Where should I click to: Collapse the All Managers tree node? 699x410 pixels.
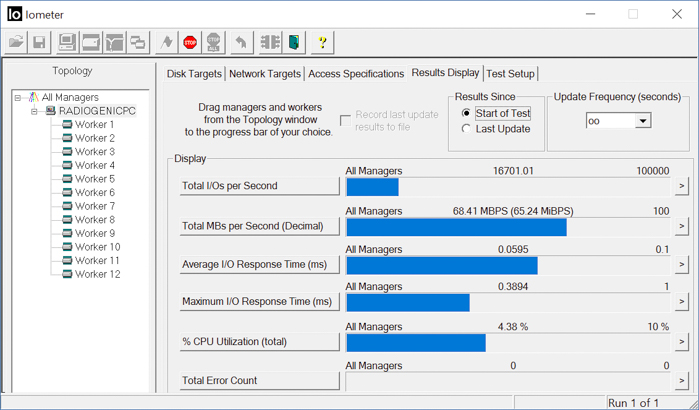pyautogui.click(x=19, y=98)
